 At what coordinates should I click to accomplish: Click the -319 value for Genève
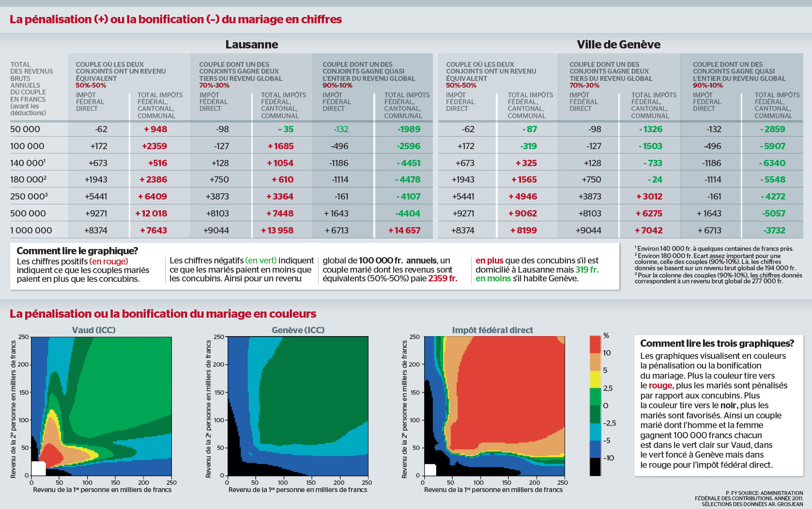(528, 146)
